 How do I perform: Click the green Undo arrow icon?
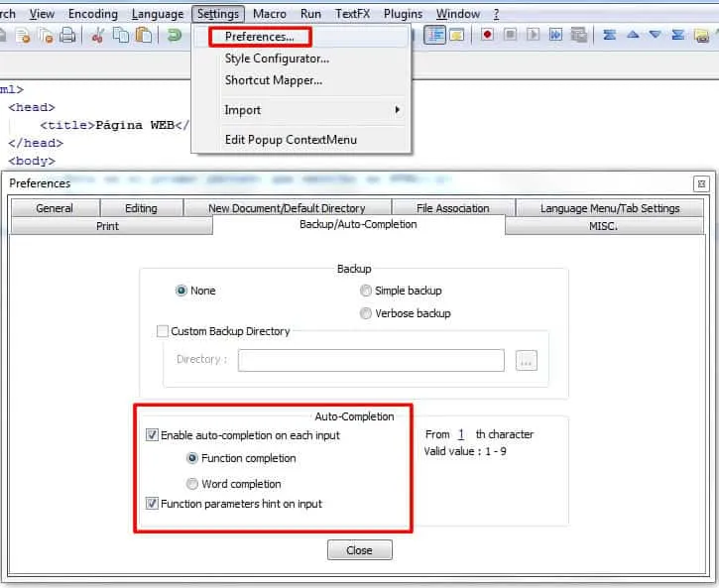[x=174, y=36]
